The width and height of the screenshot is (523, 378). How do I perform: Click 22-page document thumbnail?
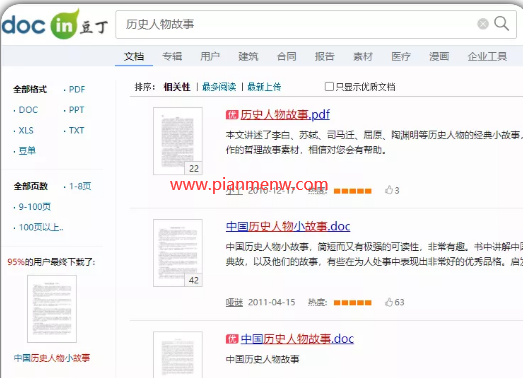coord(178,141)
